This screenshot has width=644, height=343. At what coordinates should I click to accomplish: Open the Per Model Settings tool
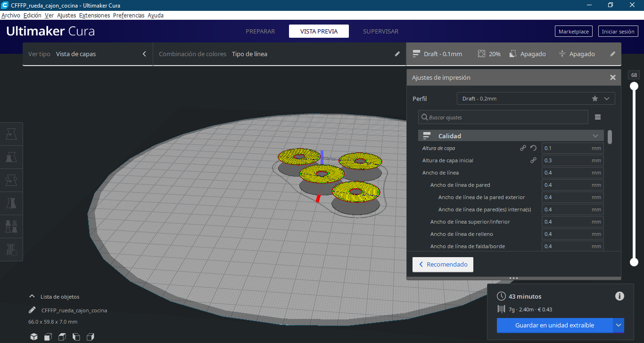11,226
